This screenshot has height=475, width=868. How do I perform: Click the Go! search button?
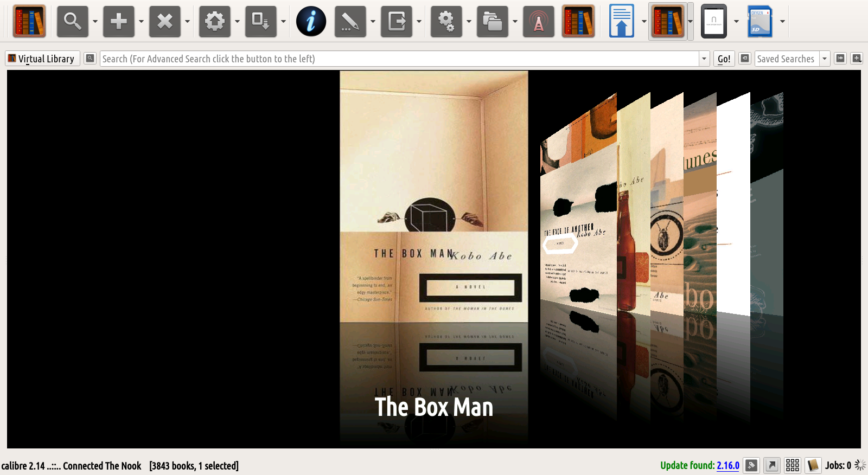coord(724,59)
